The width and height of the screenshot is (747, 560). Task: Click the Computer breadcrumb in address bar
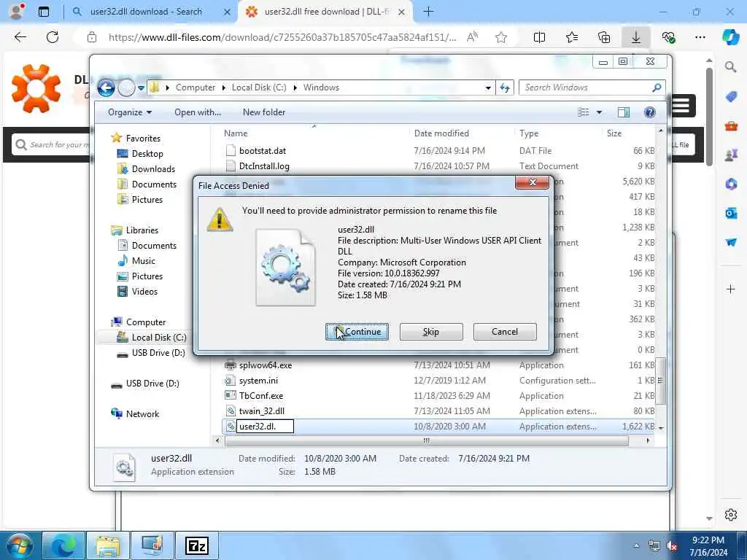pos(196,87)
